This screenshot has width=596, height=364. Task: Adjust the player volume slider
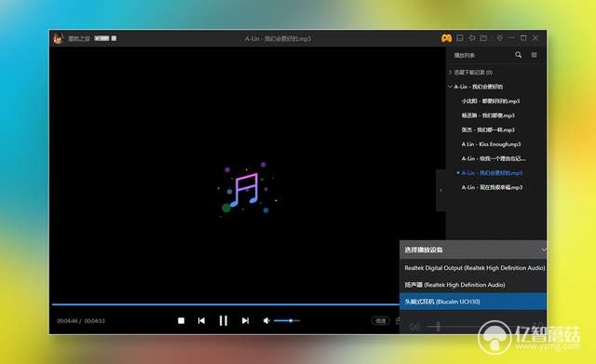pyautogui.click(x=287, y=320)
